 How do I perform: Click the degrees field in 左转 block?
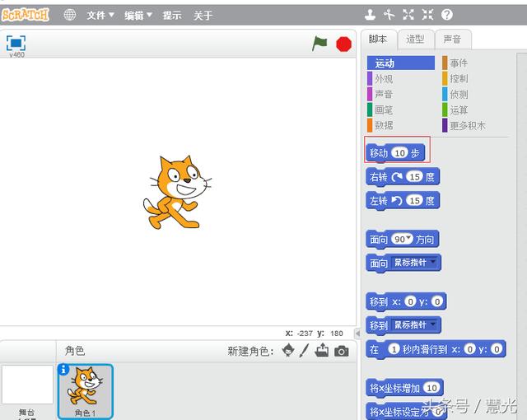[415, 200]
